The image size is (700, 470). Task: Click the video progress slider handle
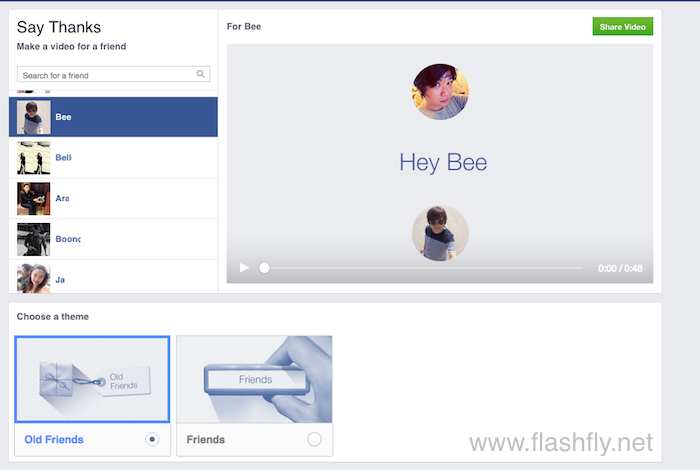(264, 268)
